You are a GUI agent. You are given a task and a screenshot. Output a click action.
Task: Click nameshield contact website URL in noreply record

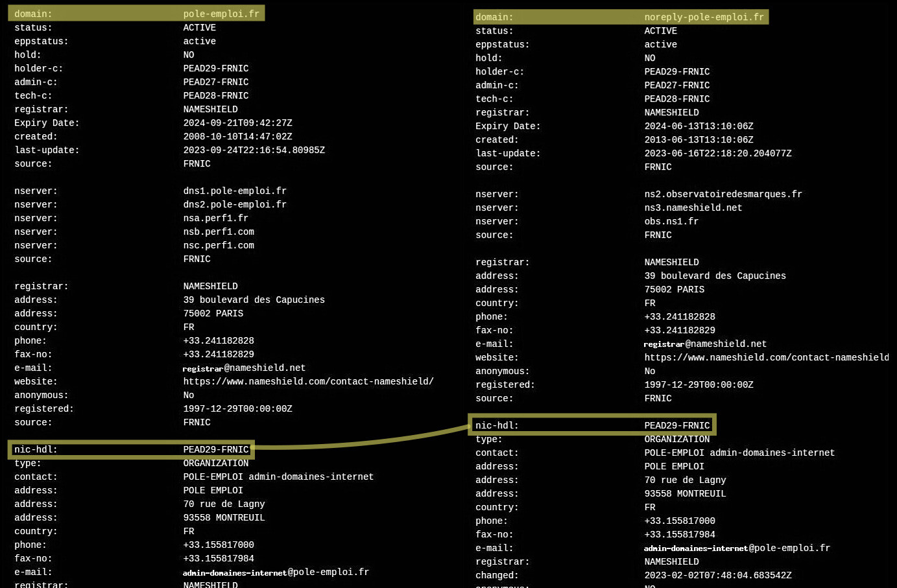click(767, 357)
